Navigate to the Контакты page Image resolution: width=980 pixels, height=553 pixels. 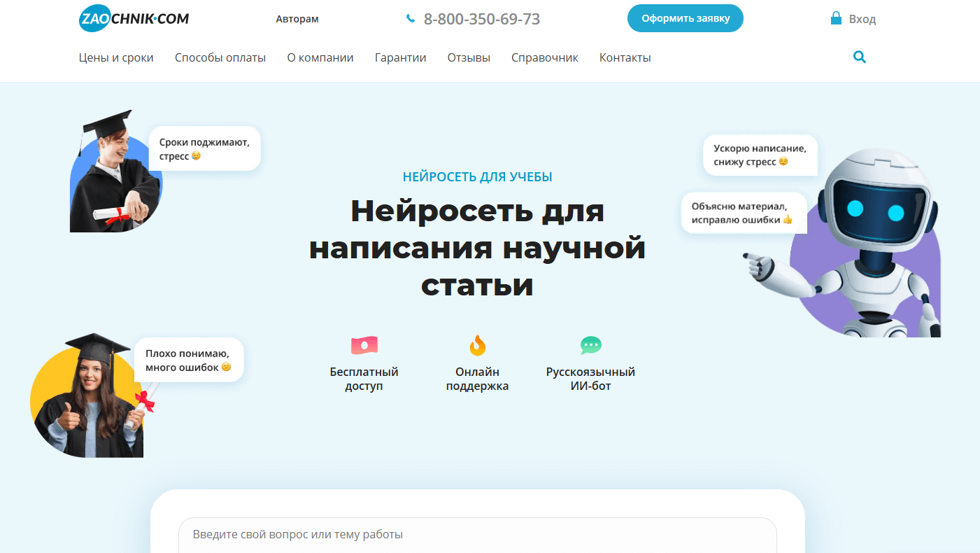coord(625,58)
